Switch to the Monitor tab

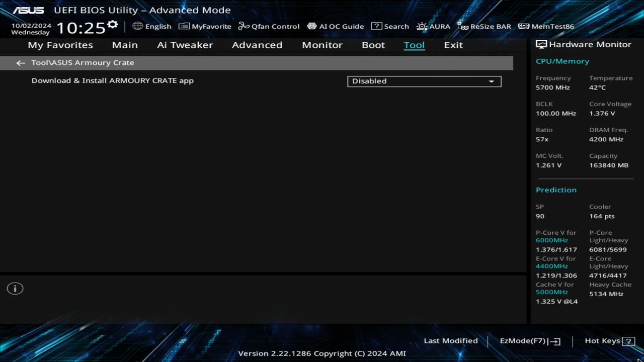[x=322, y=45]
